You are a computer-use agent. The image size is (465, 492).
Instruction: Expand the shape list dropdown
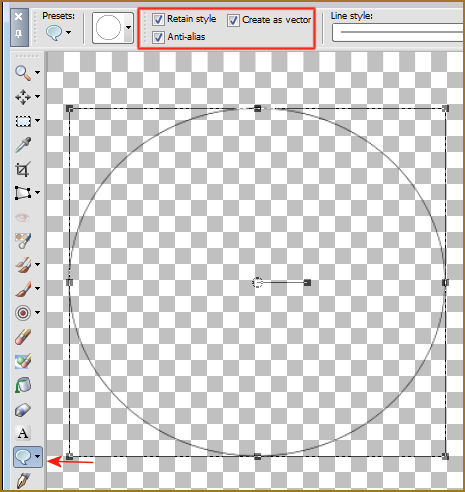tap(128, 28)
